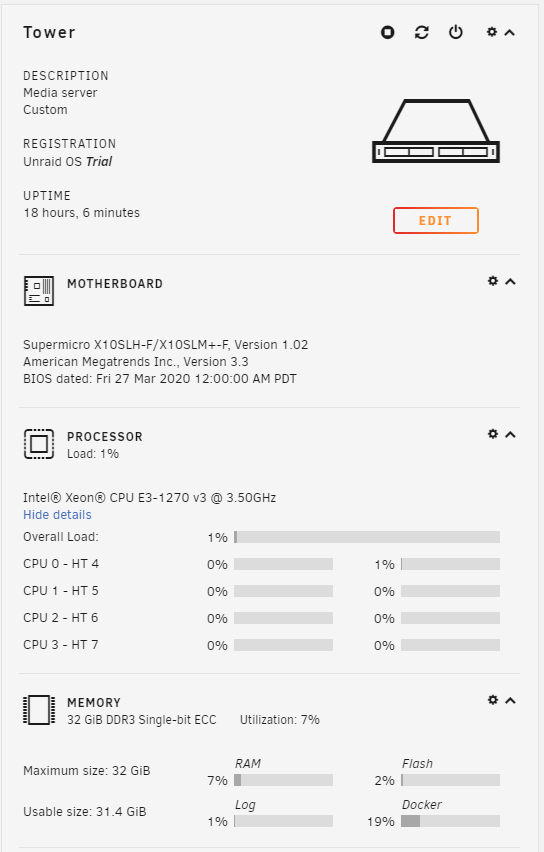Viewport: 544px width, 852px height.
Task: Click the Shutdown power icon
Action: coord(456,33)
